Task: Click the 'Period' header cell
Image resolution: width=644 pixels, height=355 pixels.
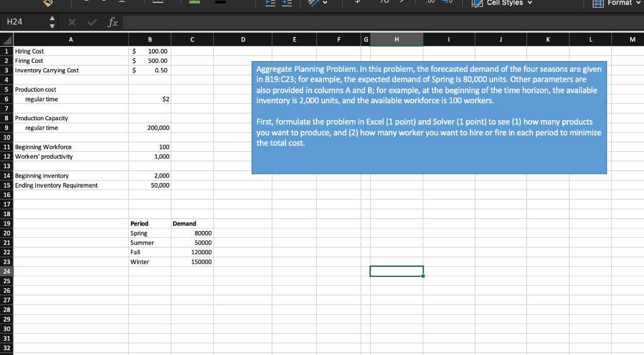Action: pyautogui.click(x=150, y=223)
